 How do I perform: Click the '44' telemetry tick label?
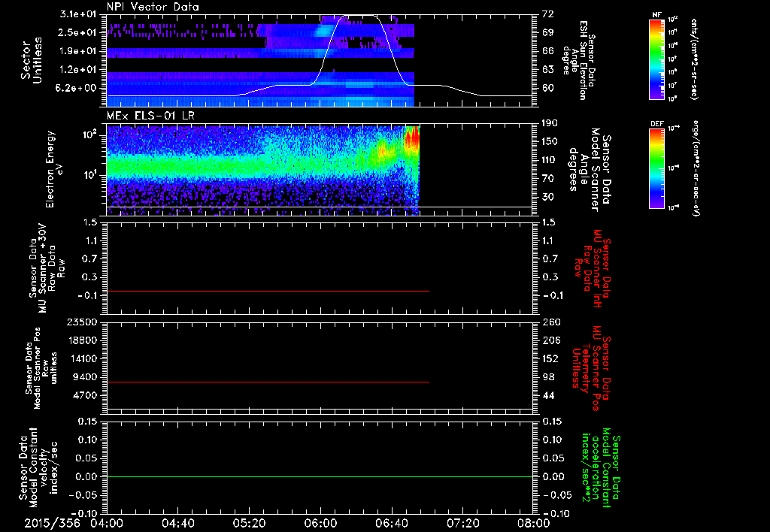coord(547,395)
